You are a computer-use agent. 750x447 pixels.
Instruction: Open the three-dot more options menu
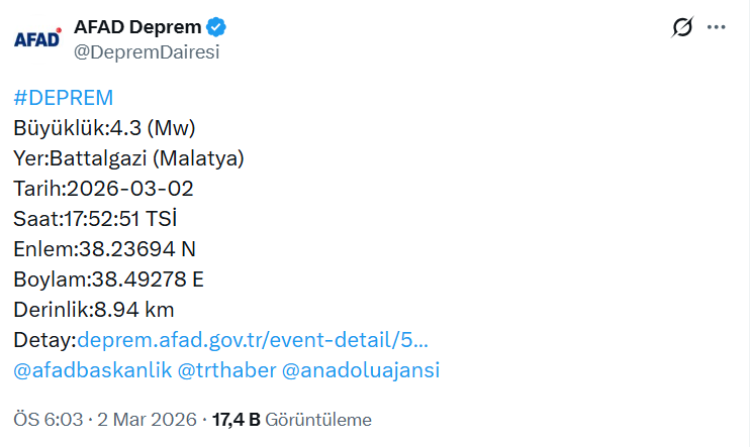[716, 28]
